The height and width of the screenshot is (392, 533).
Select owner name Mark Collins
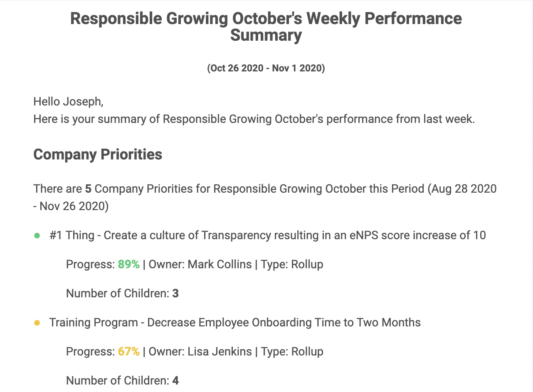coord(220,265)
